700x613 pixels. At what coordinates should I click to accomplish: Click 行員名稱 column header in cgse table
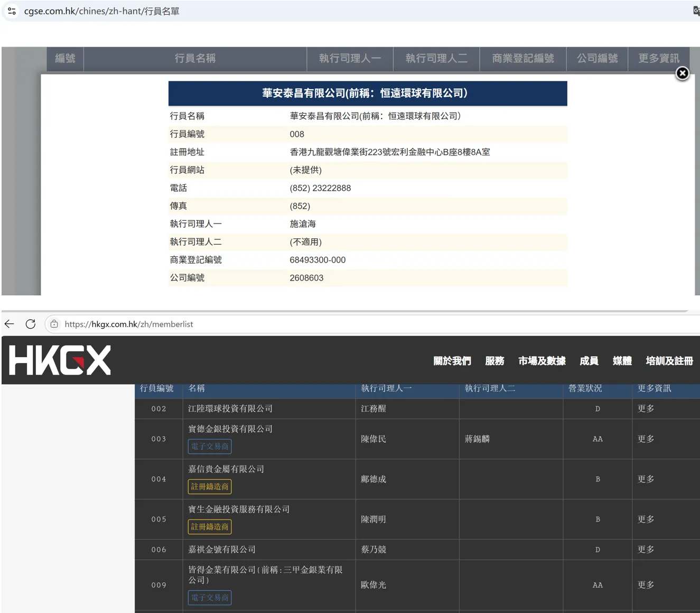point(195,59)
